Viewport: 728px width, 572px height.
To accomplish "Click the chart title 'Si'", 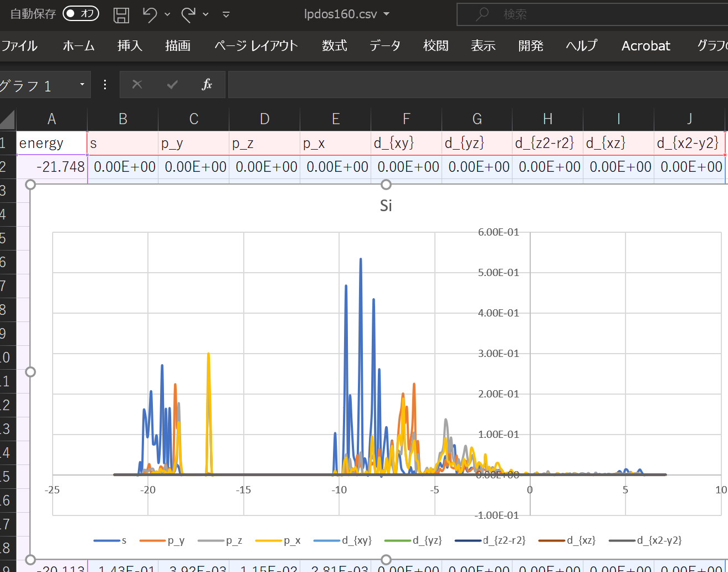I will pyautogui.click(x=386, y=206).
